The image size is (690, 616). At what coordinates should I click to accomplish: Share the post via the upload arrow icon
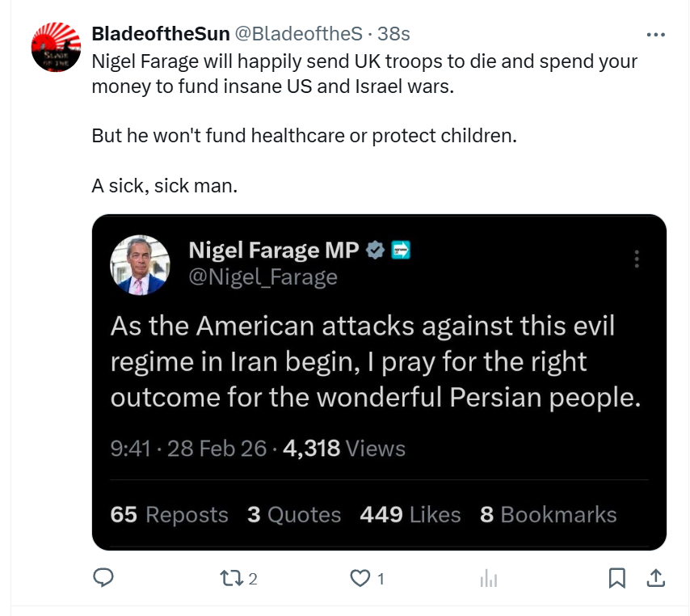tap(656, 578)
